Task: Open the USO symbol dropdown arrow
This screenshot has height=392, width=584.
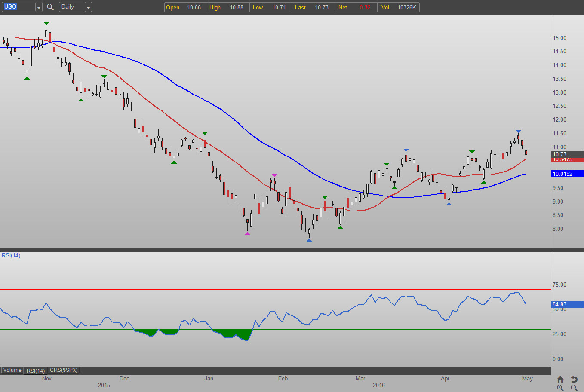Action: click(x=39, y=7)
